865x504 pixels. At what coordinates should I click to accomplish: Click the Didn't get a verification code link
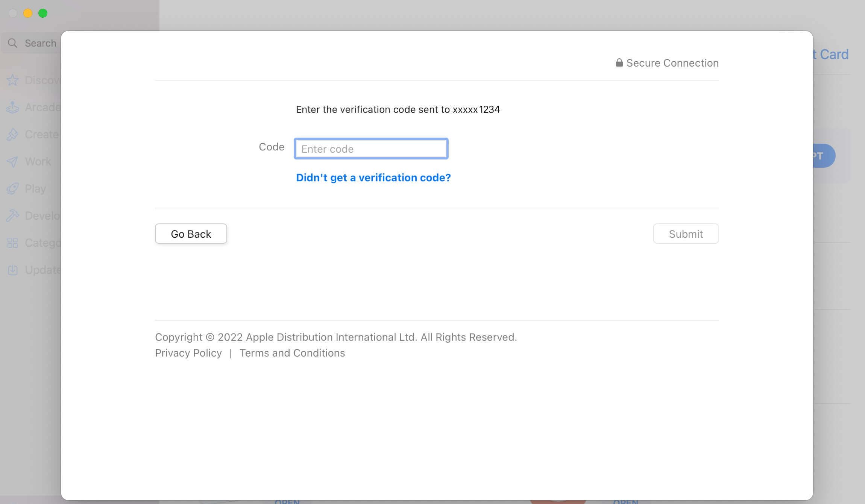tap(374, 178)
